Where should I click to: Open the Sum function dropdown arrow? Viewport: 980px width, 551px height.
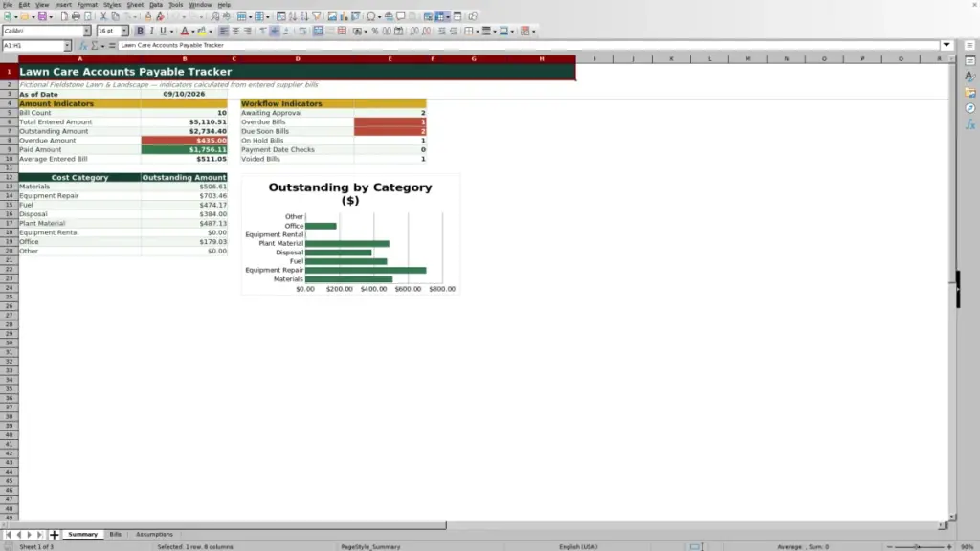[x=102, y=46]
